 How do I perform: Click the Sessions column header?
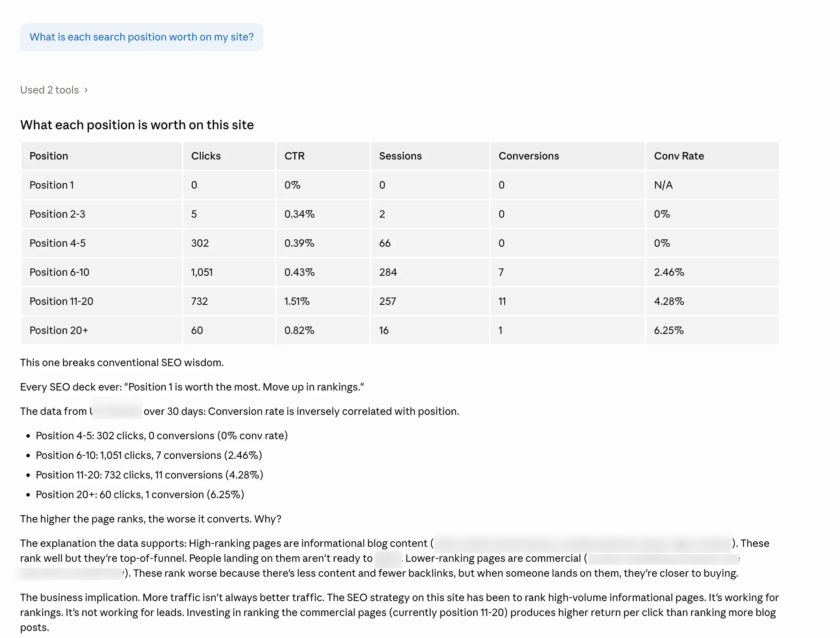point(400,156)
